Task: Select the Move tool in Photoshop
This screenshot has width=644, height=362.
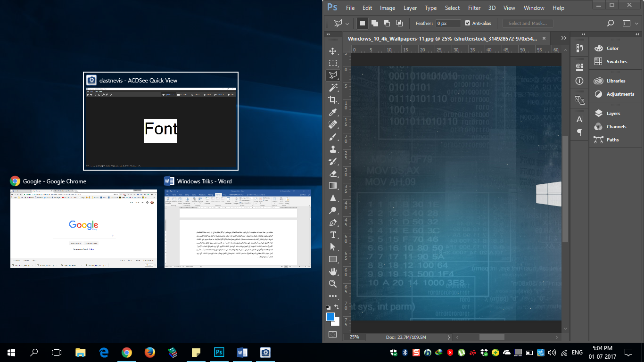Action: click(333, 51)
